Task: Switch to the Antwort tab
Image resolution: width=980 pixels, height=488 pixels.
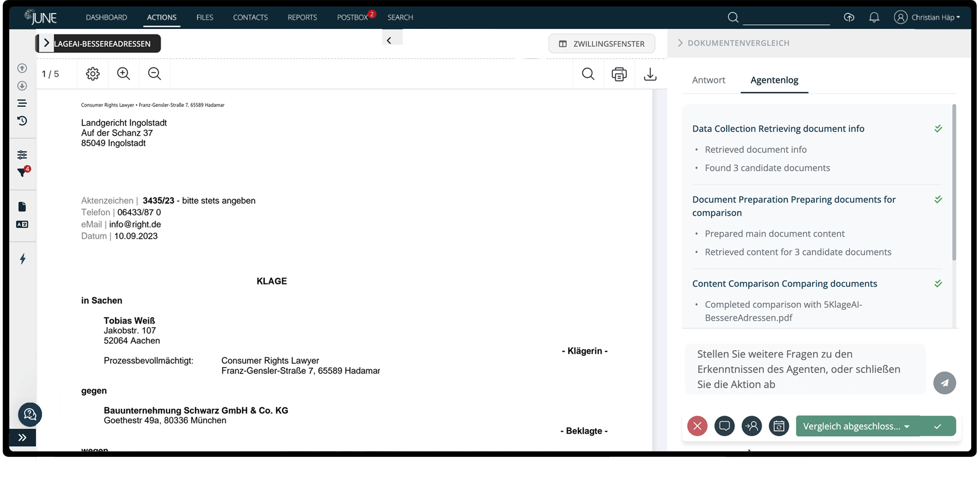Action: pos(708,80)
